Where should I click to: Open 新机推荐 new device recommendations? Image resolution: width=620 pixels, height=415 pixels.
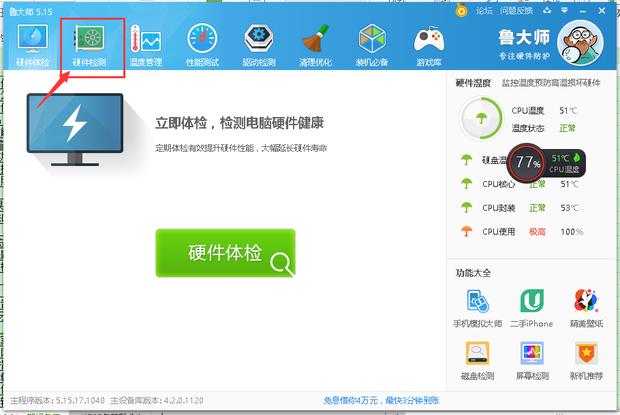[x=585, y=359]
